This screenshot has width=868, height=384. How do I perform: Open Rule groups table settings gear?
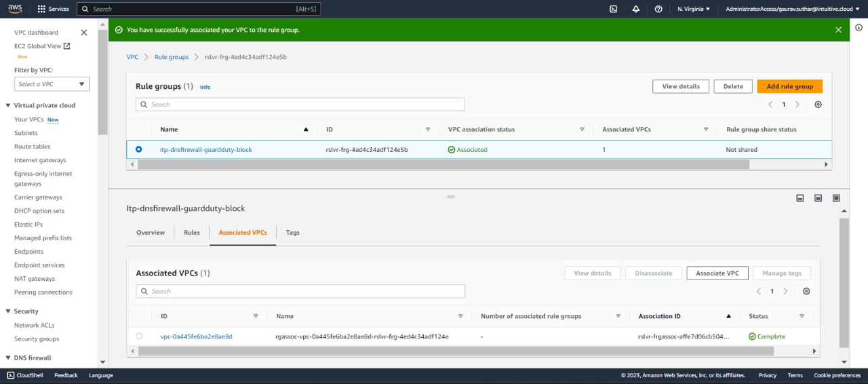point(818,104)
